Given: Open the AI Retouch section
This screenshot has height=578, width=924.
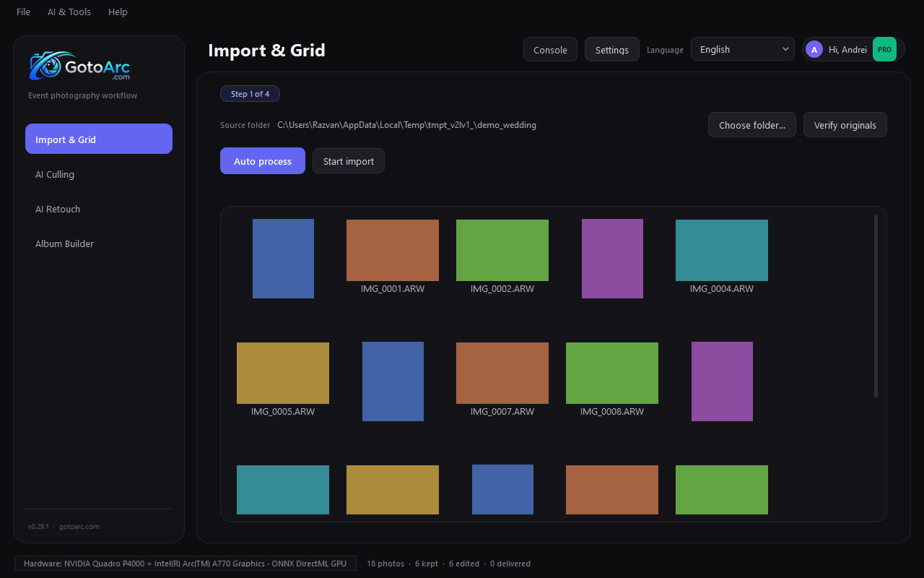Looking at the screenshot, I should click(99, 209).
